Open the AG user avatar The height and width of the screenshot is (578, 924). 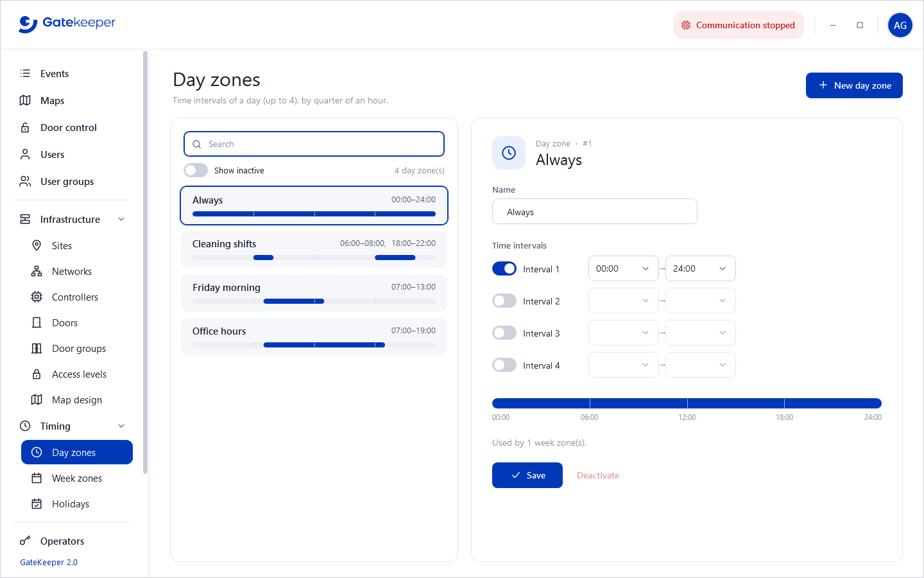[900, 25]
